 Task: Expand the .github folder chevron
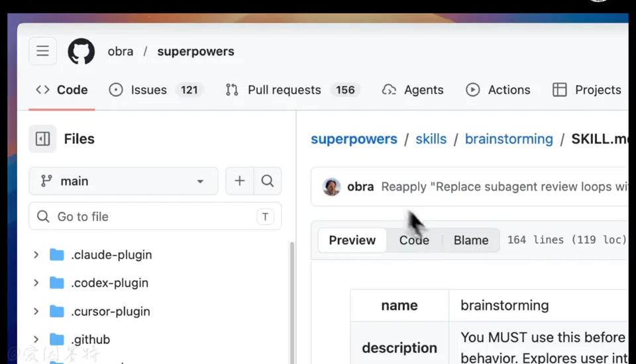coord(36,339)
